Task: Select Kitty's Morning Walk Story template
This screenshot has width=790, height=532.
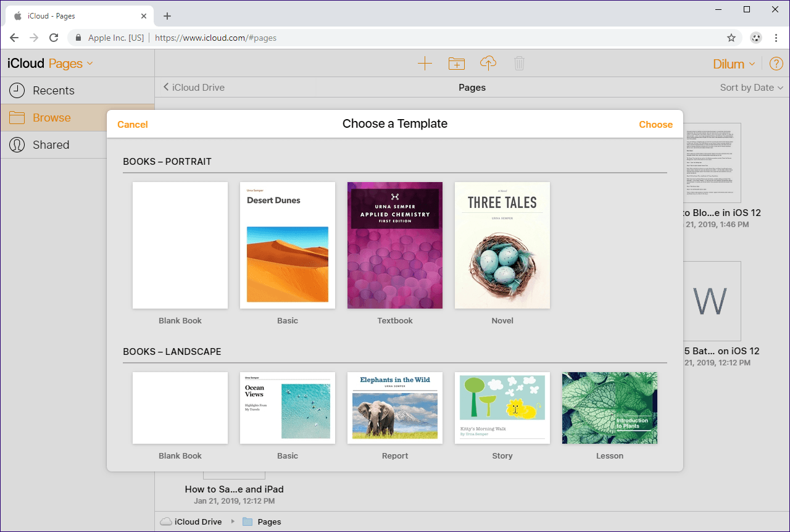Action: pos(502,408)
